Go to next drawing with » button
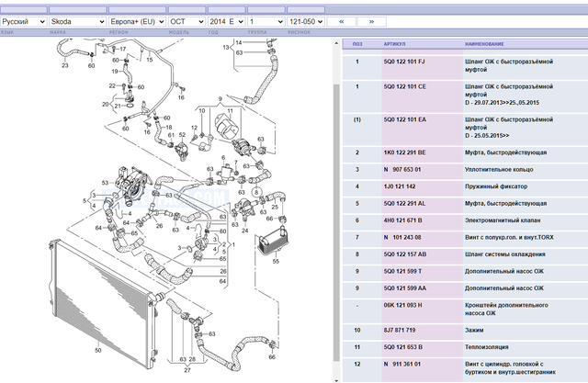The height and width of the screenshot is (383, 588). (x=371, y=22)
